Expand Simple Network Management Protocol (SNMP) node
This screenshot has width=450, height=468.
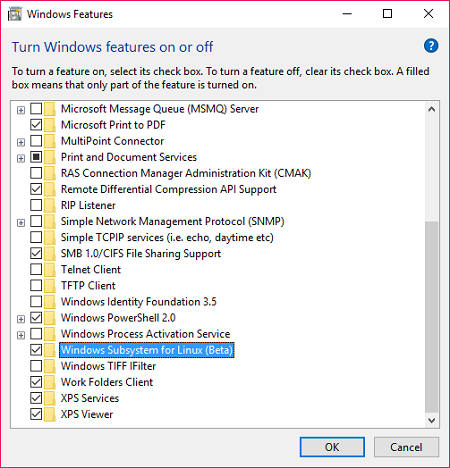point(21,223)
